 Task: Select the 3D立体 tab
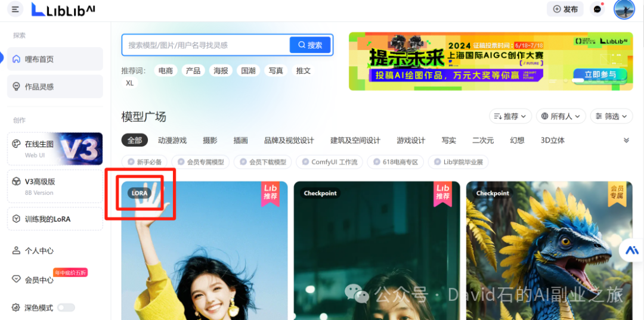point(552,140)
